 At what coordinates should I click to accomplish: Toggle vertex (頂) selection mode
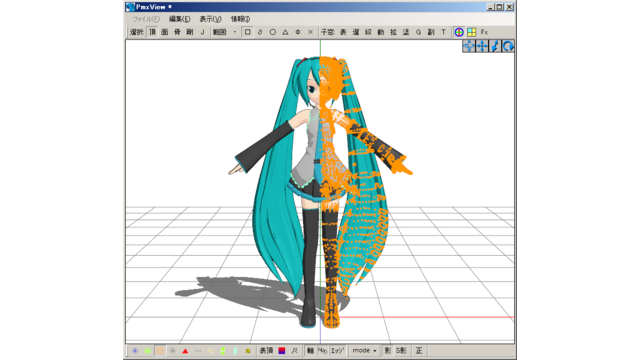152,32
